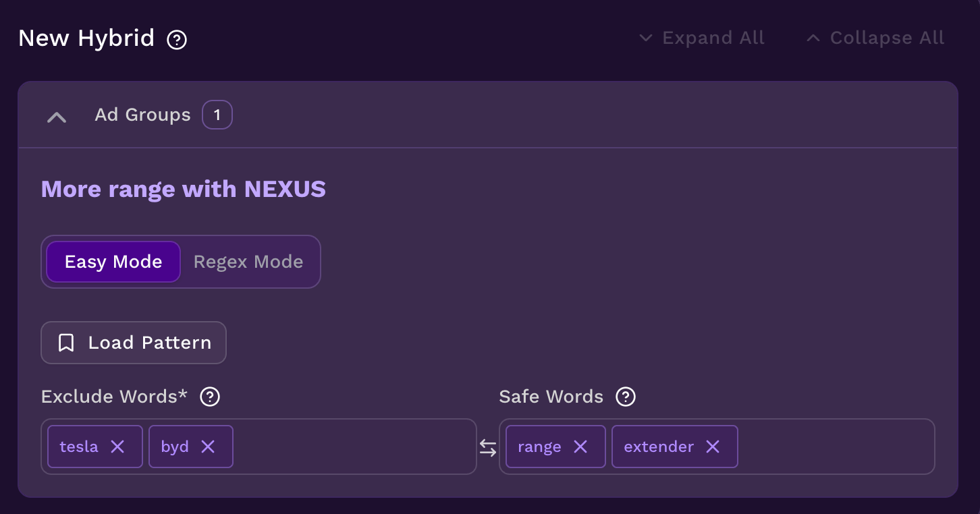Collapse the Ad Groups section
The image size is (980, 514).
point(57,117)
